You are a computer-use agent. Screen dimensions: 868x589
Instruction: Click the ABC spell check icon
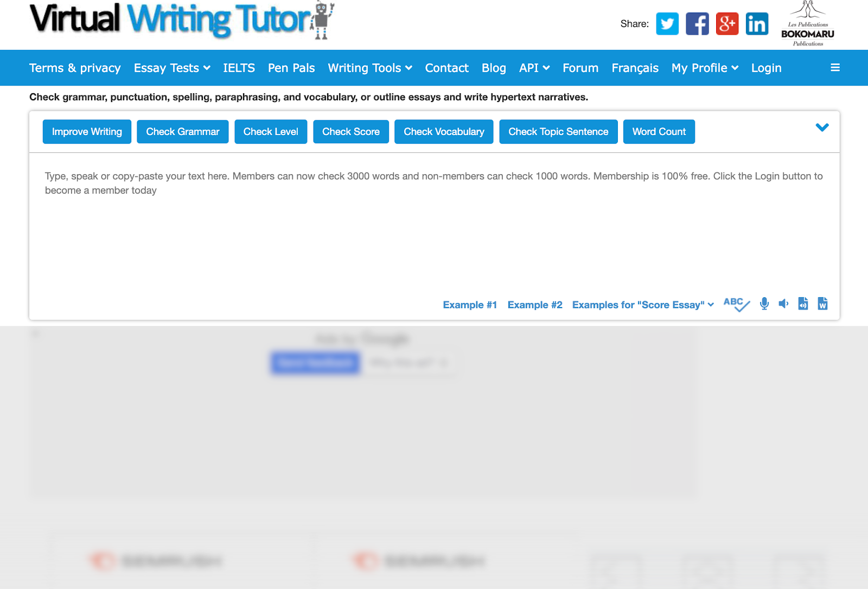pos(737,304)
